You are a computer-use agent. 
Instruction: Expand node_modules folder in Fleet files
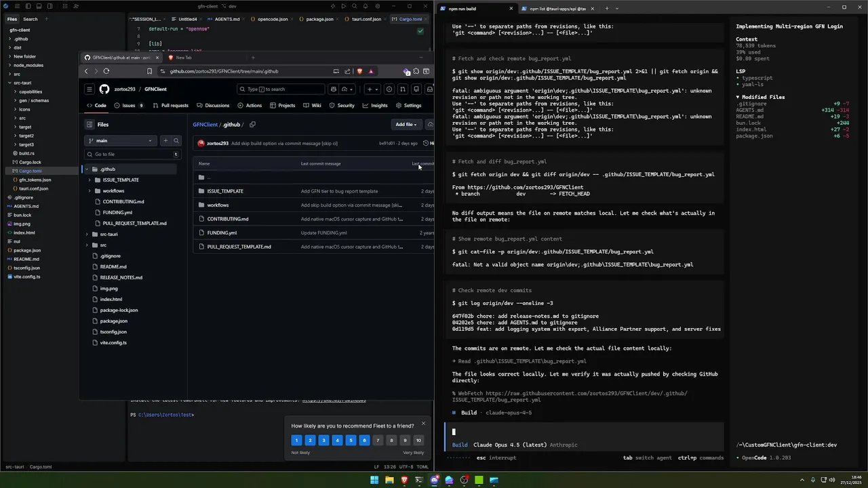(x=10, y=66)
